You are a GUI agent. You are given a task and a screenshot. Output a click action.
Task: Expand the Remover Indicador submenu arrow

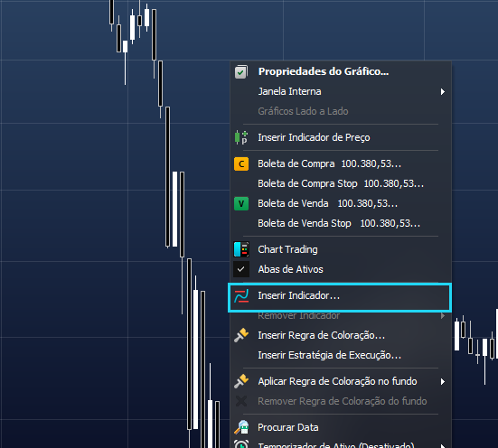443,315
